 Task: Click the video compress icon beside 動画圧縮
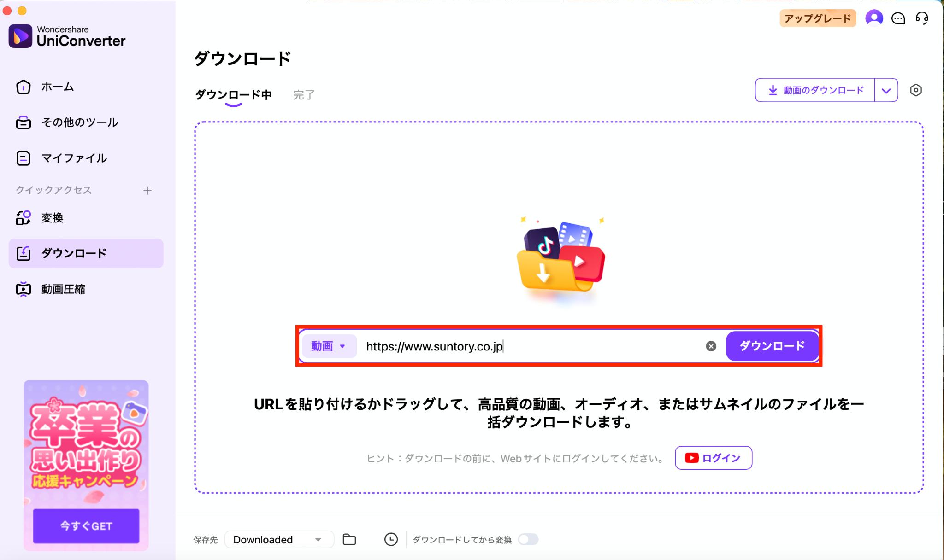point(24,289)
